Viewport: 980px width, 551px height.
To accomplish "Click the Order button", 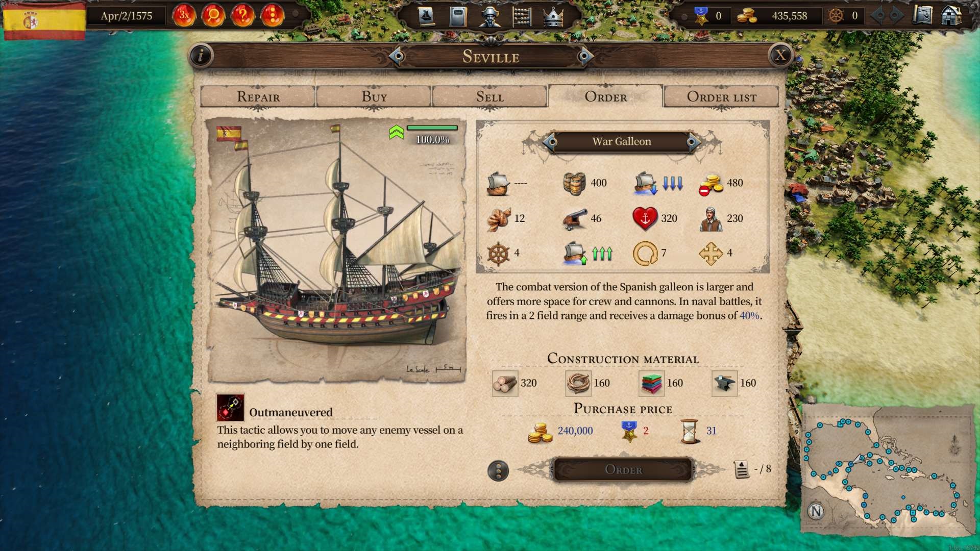I will [623, 470].
